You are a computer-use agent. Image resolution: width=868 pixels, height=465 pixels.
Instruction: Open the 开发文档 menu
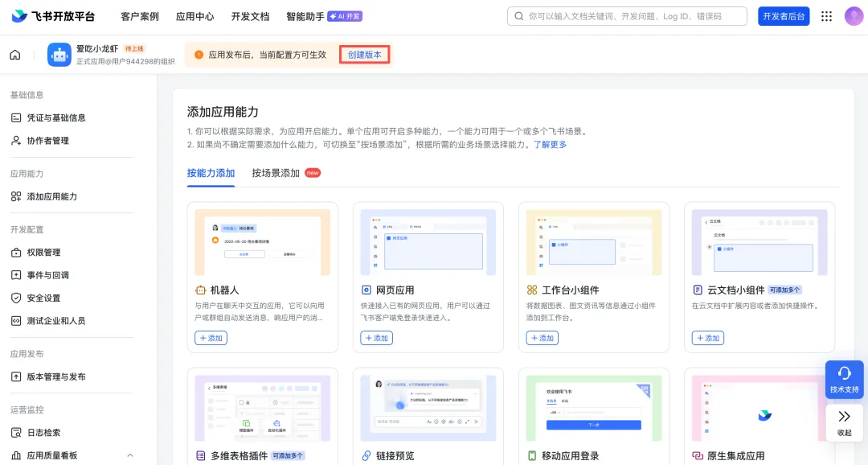click(250, 17)
